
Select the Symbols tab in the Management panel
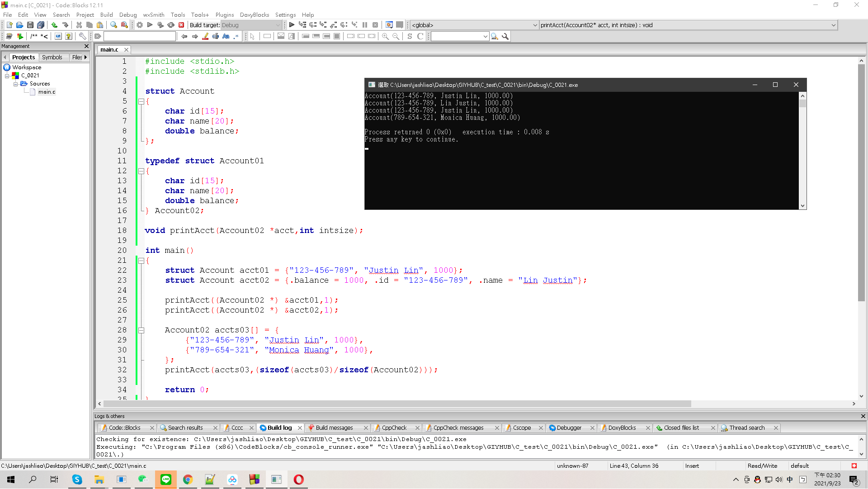click(52, 57)
